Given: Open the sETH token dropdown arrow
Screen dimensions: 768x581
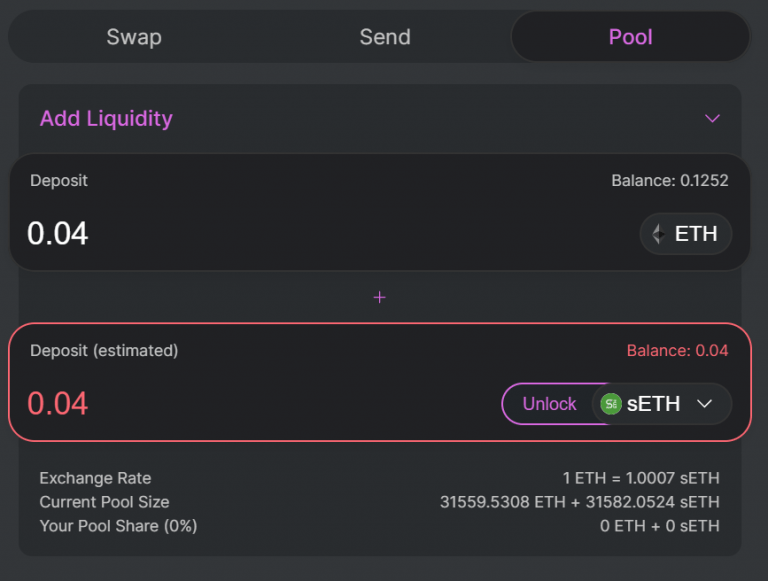Looking at the screenshot, I should pos(704,404).
